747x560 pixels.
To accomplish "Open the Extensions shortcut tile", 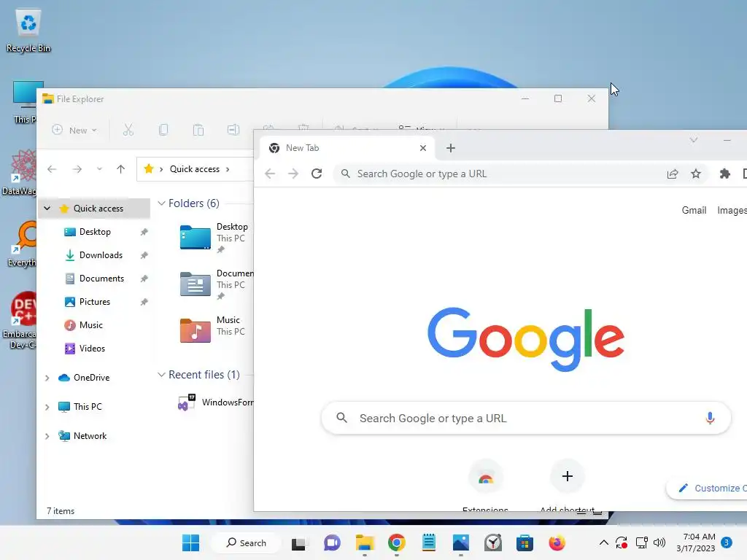I will click(485, 476).
